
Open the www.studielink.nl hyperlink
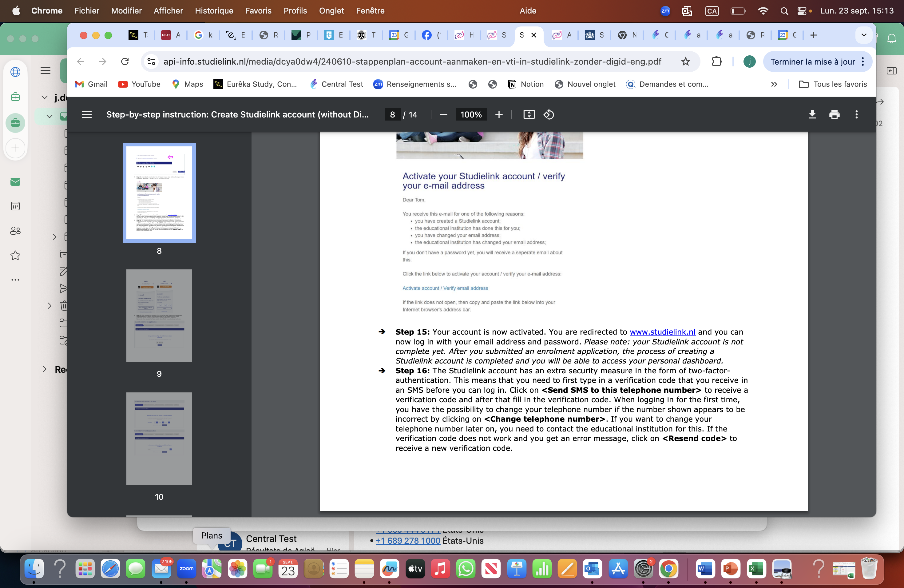(662, 332)
